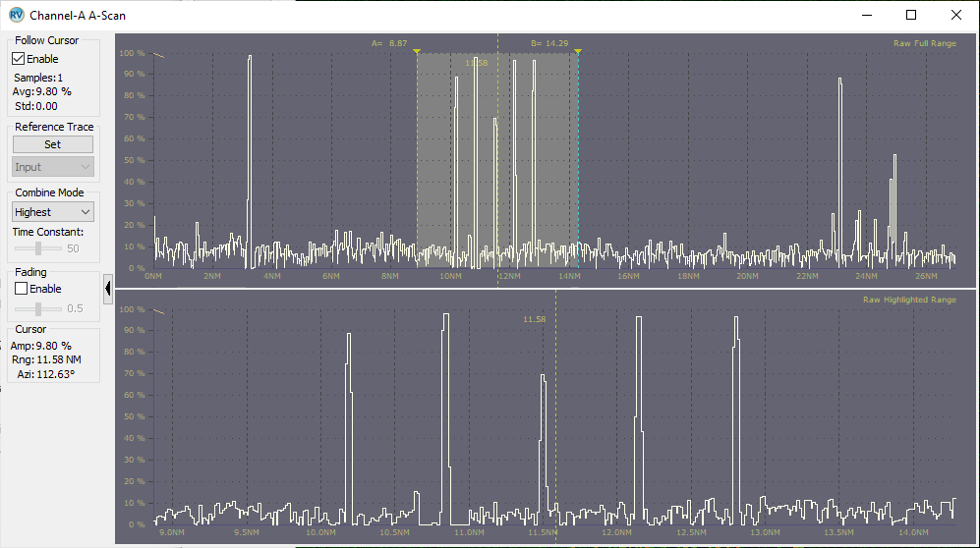Maximize the Channel-A A-Scan window
The height and width of the screenshot is (548, 980).
coord(911,16)
